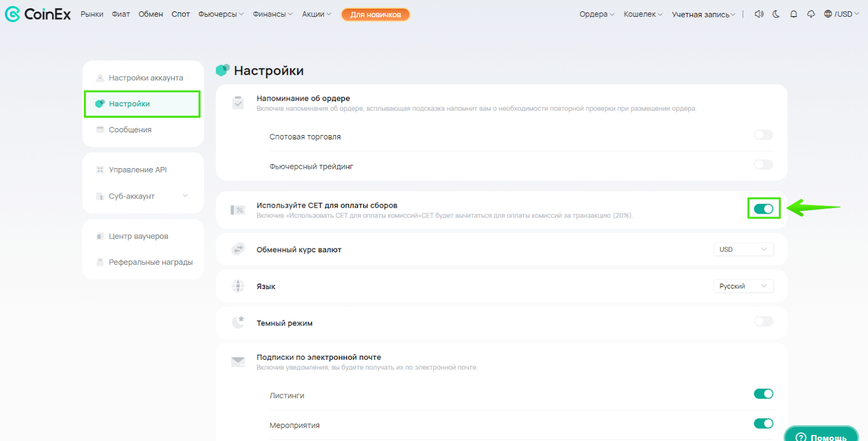Image resolution: width=868 pixels, height=441 pixels.
Task: Disable using CET for fee payment
Action: tap(763, 209)
